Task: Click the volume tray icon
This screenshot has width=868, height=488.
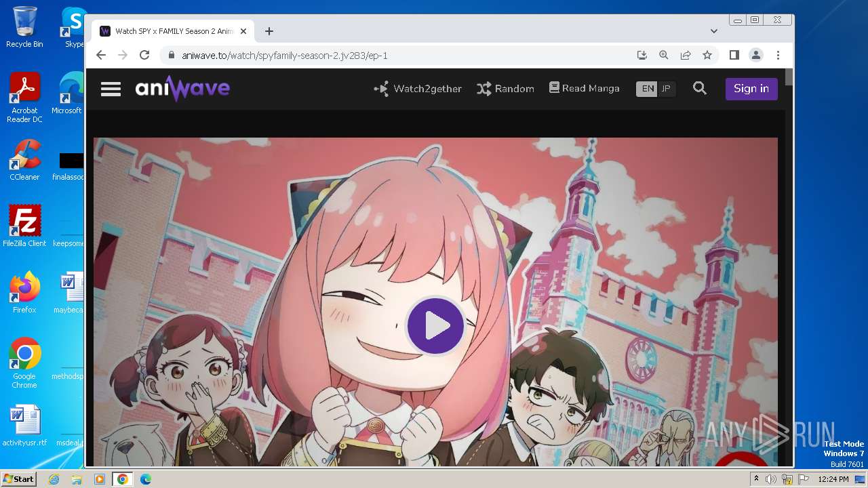Action: [x=771, y=479]
